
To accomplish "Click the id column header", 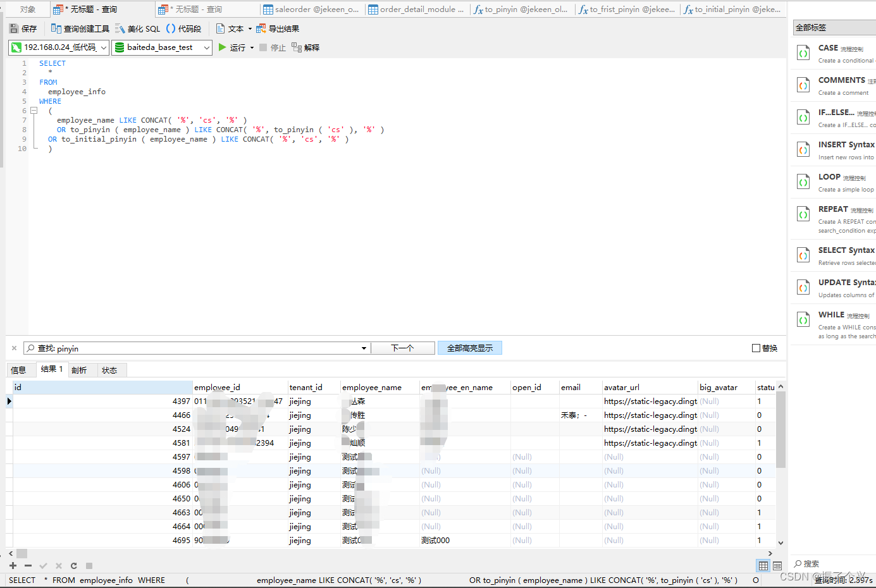I will pos(103,388).
